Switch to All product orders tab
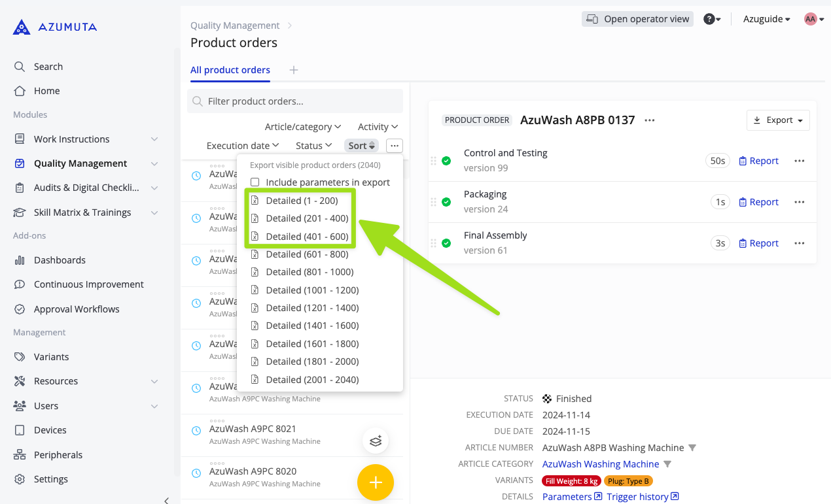 [230, 70]
